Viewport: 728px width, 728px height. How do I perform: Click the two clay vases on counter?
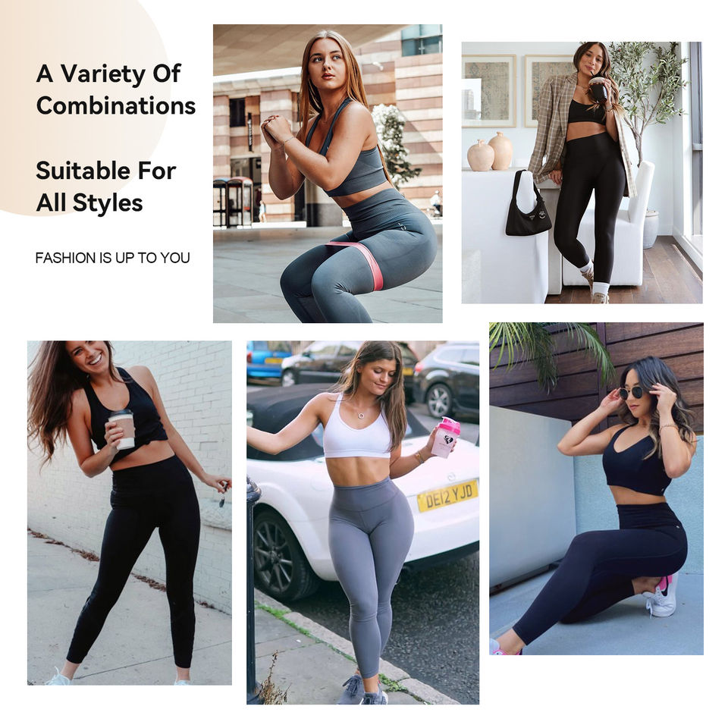[x=490, y=152]
